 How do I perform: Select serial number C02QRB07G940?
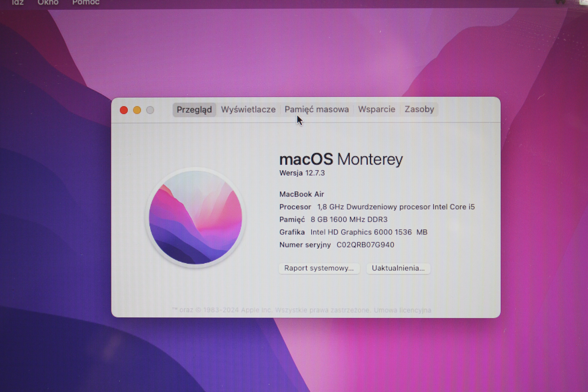tap(365, 245)
